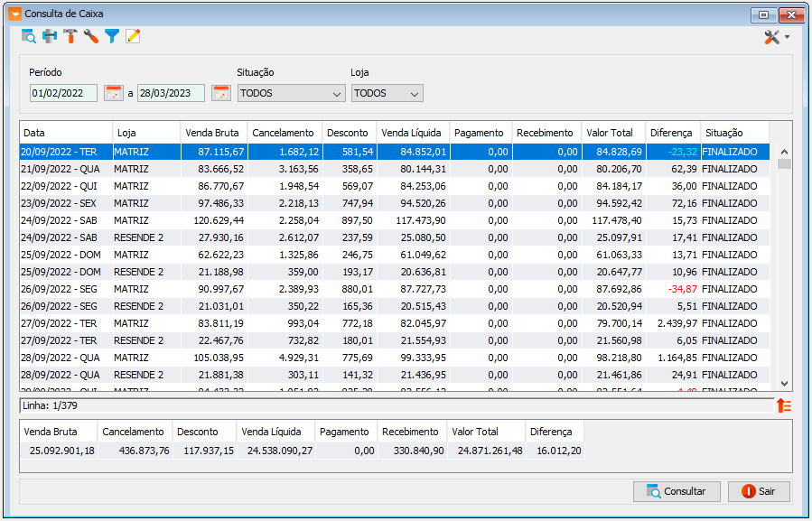This screenshot has width=812, height=521.
Task: Click the printer icon in the toolbar
Action: (x=50, y=36)
